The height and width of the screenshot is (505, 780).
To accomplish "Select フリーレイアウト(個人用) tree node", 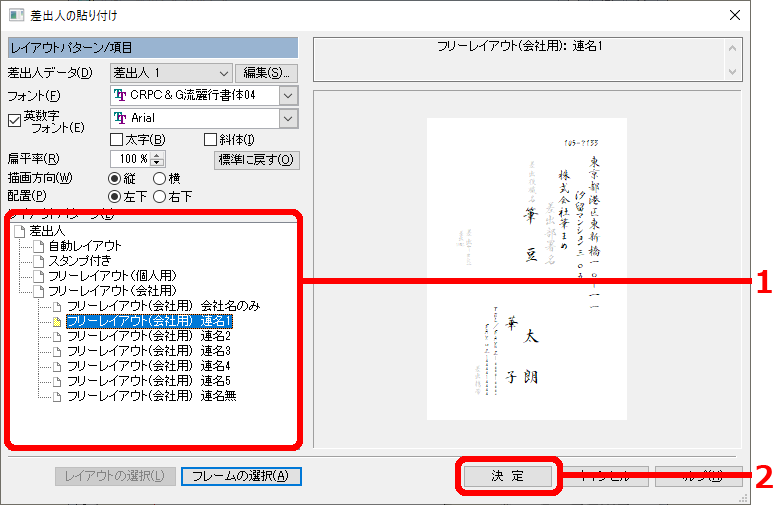I will pos(112,276).
